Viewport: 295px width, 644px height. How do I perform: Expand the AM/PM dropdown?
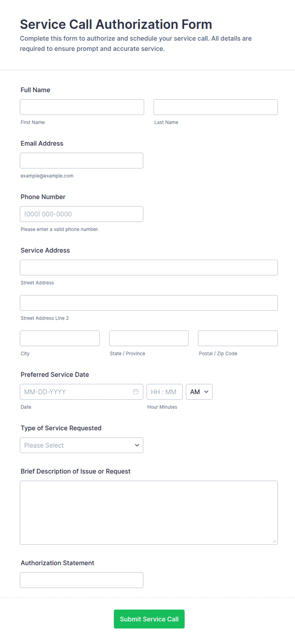[x=199, y=392]
